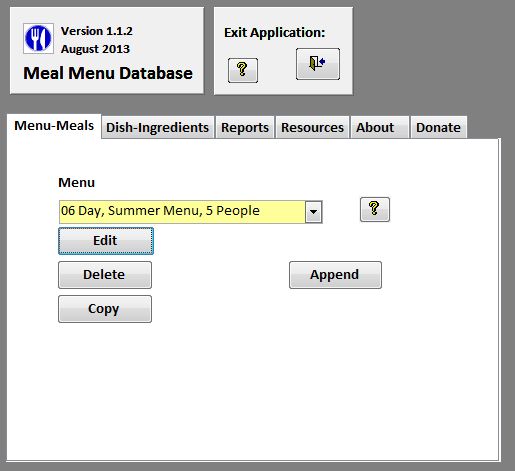Click the Meal Menu Database title
515x471 pixels.
[108, 73]
